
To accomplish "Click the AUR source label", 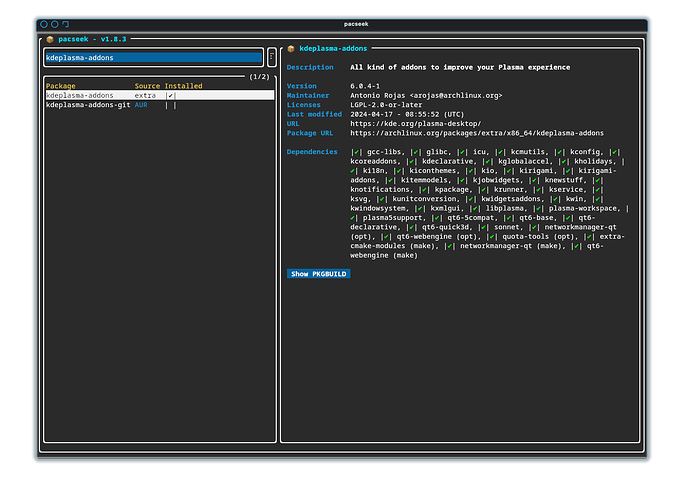I will [x=141, y=105].
